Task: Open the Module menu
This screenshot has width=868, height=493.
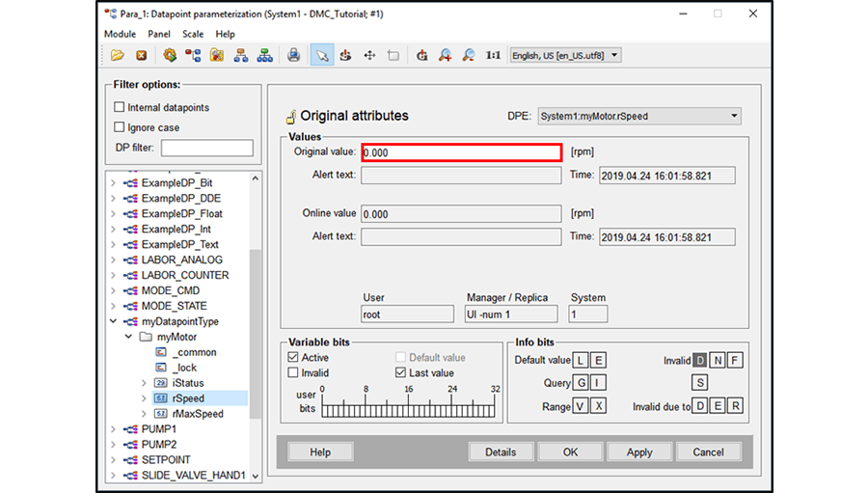Action: [121, 34]
